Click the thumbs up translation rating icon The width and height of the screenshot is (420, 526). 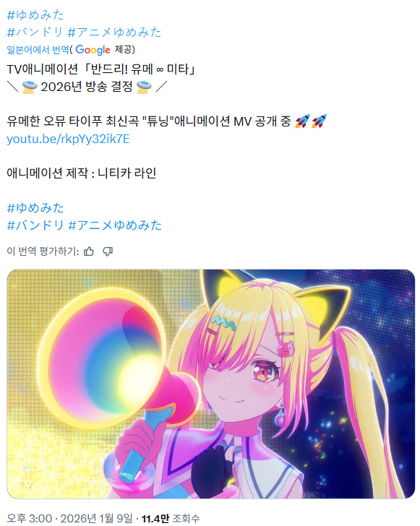89,251
